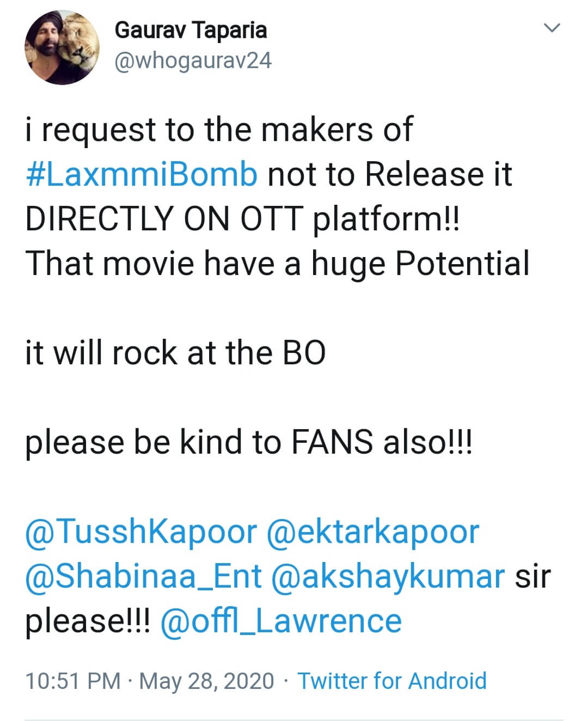Visit the @TusshKapoor mention
The width and height of the screenshot is (588, 721).
(141, 531)
